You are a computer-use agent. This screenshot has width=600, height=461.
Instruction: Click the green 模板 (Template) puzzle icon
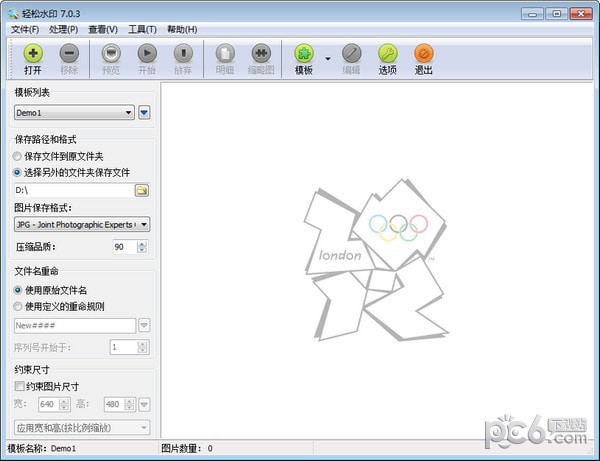coord(304,53)
